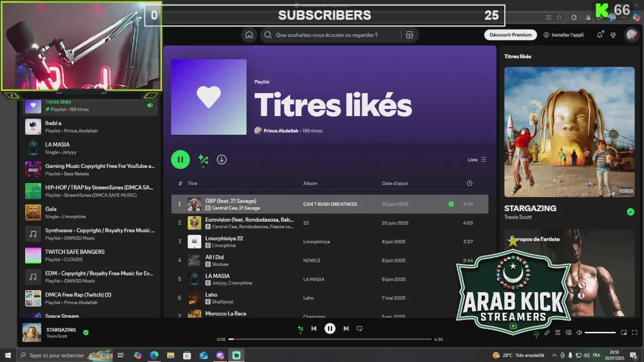Go to Spotify home via house icon
644x362 pixels.
(249, 35)
